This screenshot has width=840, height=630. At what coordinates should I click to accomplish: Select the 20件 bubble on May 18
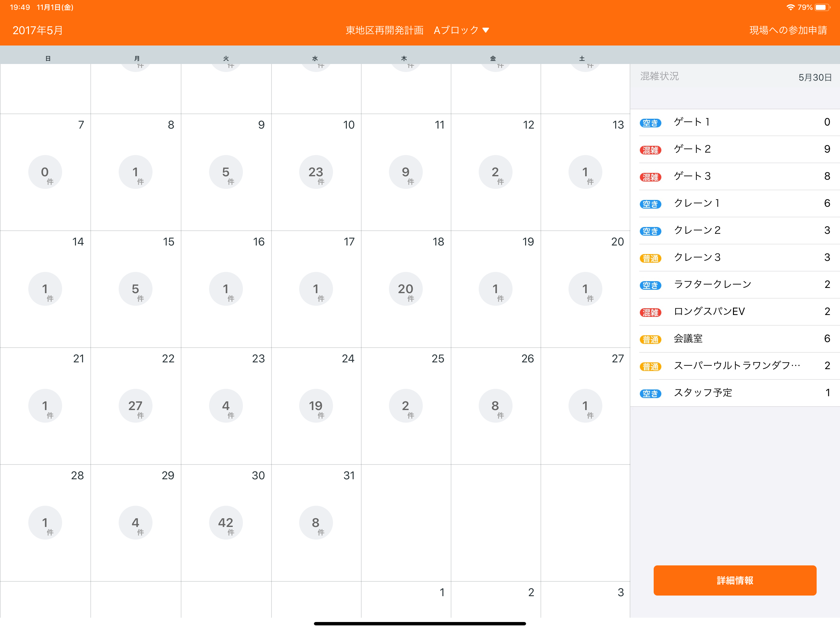point(406,289)
